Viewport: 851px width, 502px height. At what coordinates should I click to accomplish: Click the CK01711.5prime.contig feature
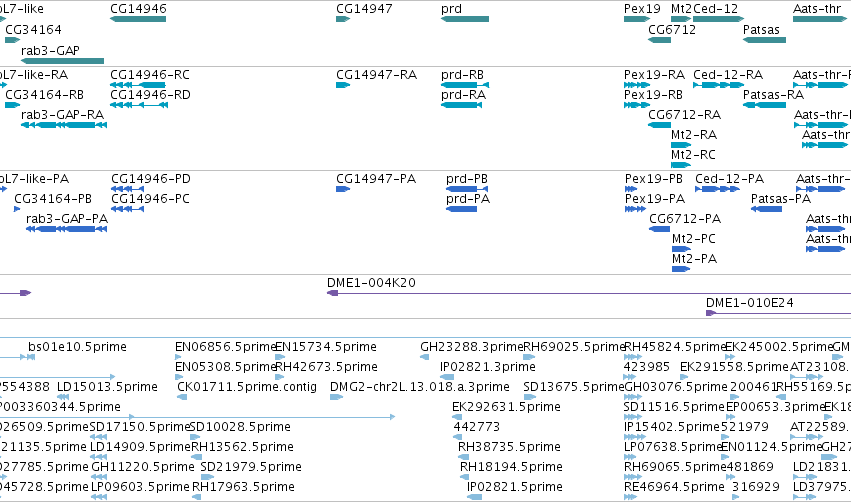point(182,397)
